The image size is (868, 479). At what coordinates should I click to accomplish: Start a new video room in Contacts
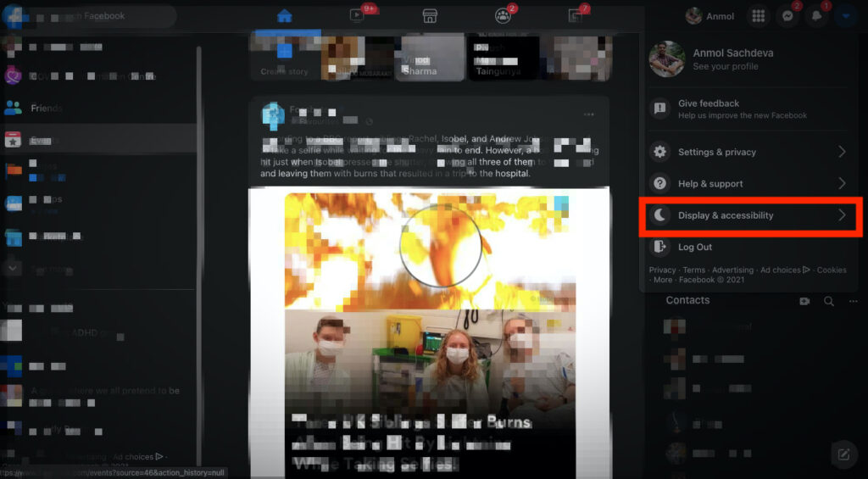(804, 301)
